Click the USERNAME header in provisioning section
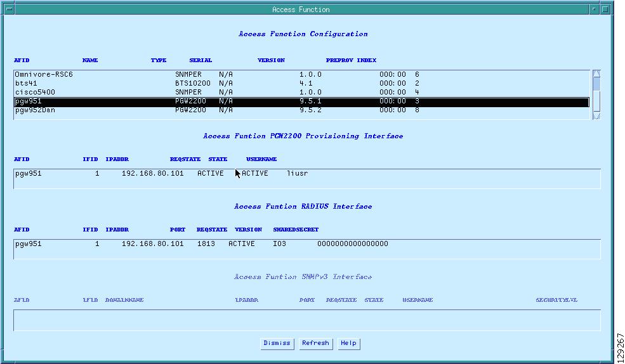This screenshot has height=364, width=625. [261, 159]
